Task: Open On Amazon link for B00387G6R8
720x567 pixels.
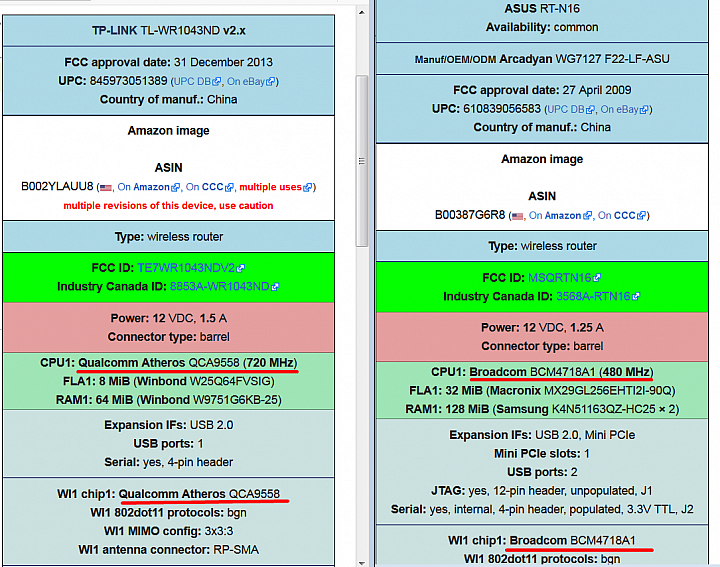Action: [x=560, y=215]
